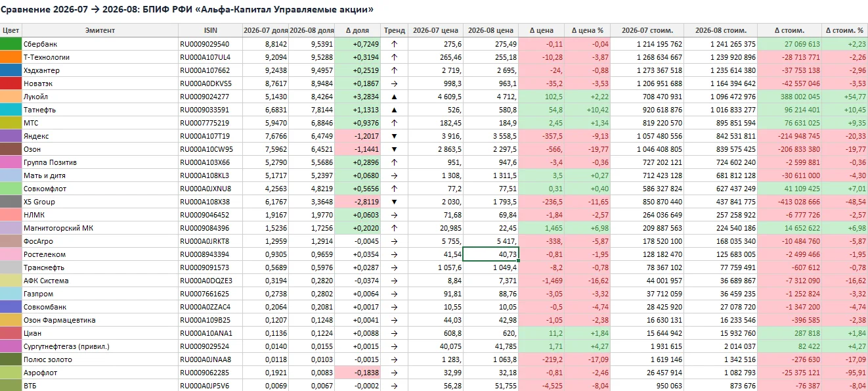The image size is (868, 391).
Task: Click the 2026-07 стоим. column header
Action: click(x=647, y=30)
